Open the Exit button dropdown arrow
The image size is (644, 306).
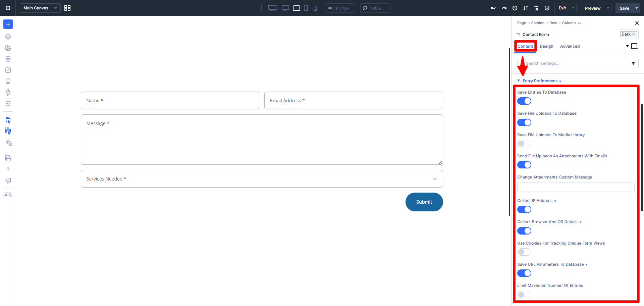573,8
